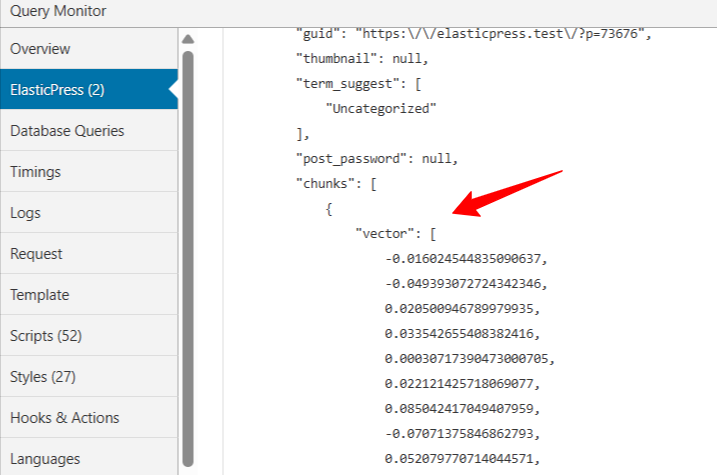Click the vector value -0.016024544835090637
The image size is (717, 475).
pyautogui.click(x=467, y=258)
